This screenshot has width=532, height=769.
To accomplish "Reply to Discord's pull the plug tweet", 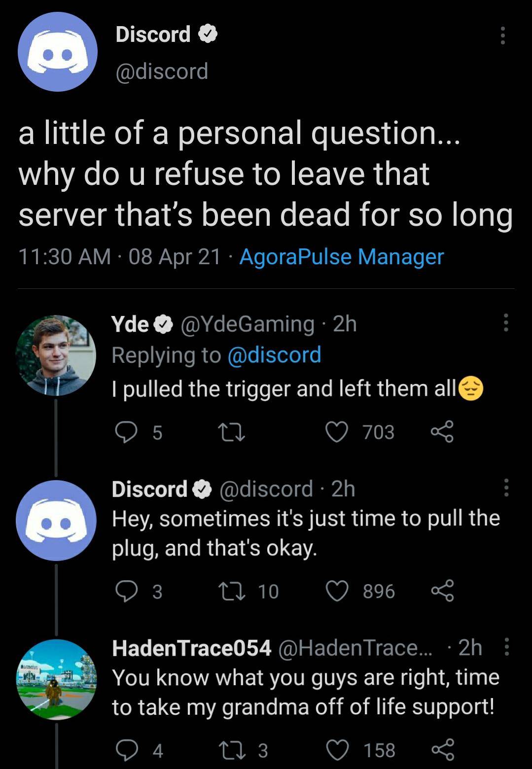I will click(126, 591).
